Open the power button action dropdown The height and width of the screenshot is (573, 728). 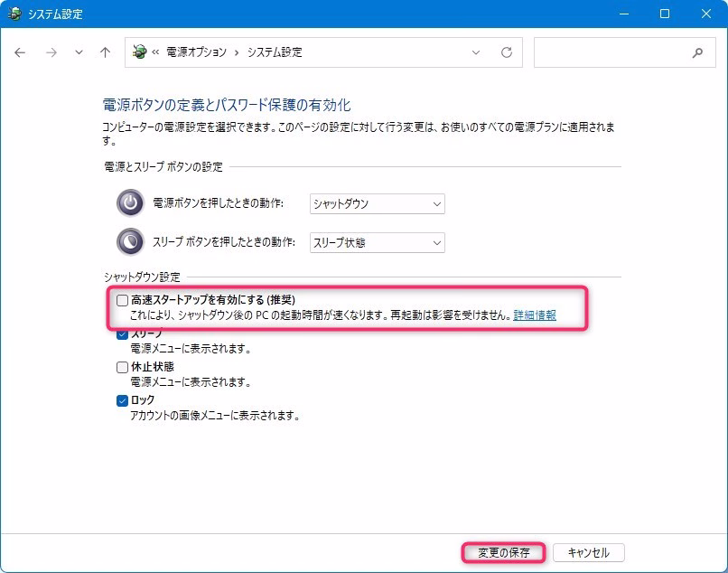(377, 203)
